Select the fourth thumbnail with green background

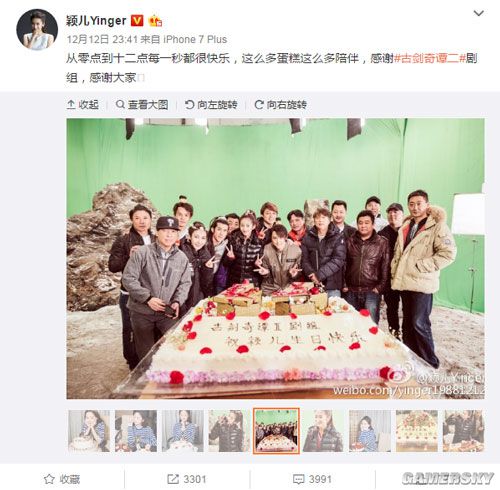tap(229, 431)
